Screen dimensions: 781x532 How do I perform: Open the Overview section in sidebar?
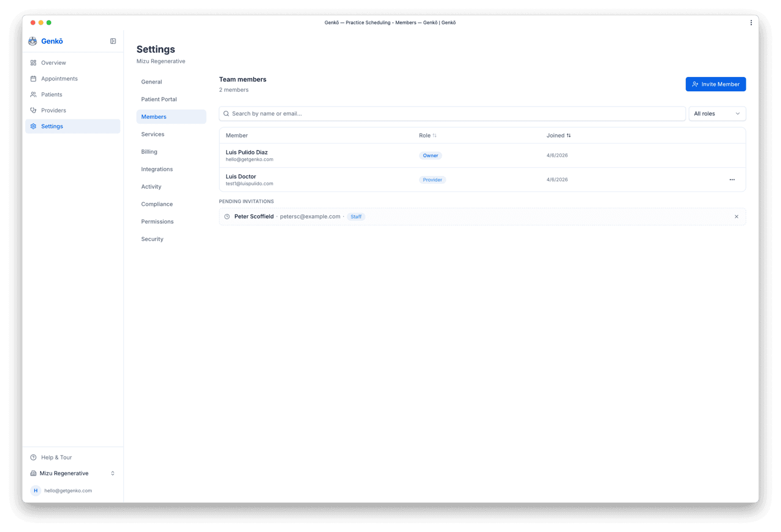coord(53,63)
